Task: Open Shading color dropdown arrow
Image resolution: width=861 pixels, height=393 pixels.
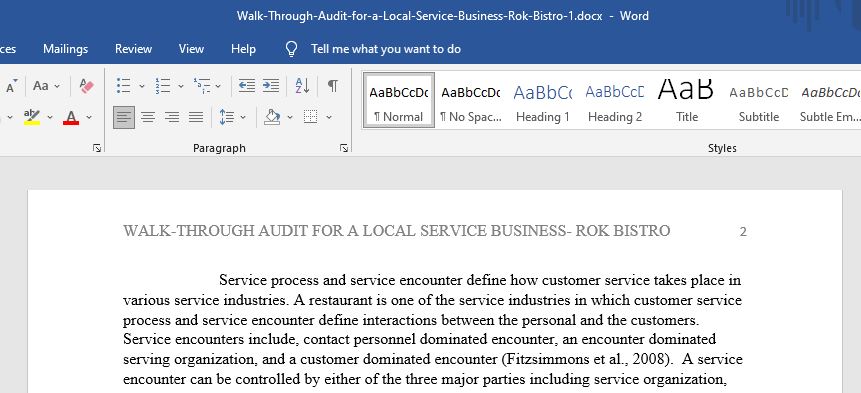Action: [290, 117]
